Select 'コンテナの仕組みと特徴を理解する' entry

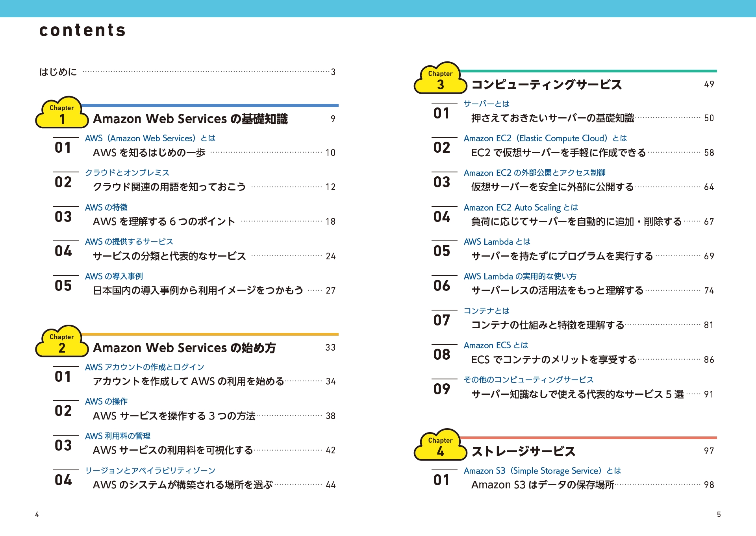coord(548,325)
